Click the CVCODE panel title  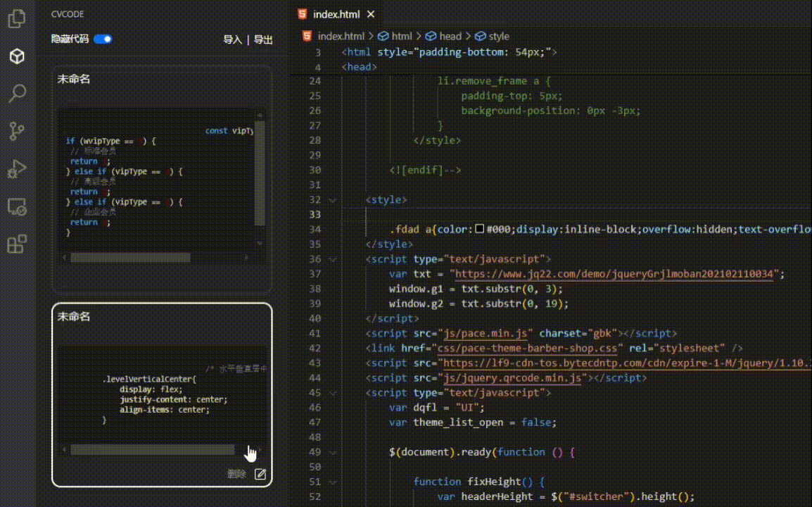coord(68,14)
